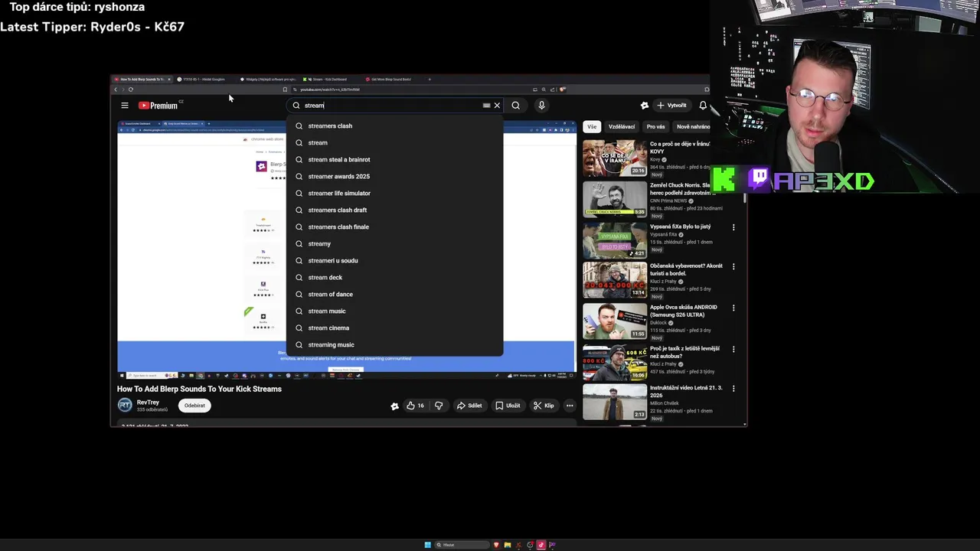Choose the 'stream of dance' suggestion

[395, 294]
